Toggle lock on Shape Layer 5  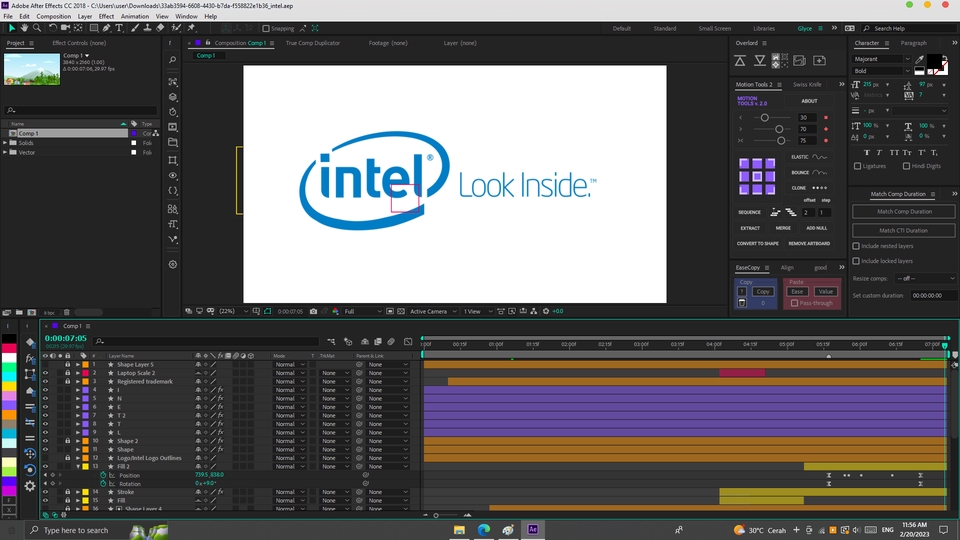(67, 364)
